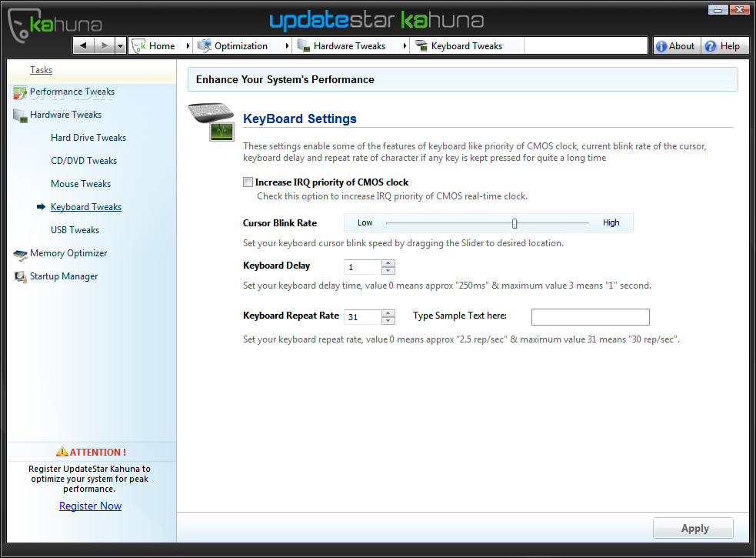Click the Hardware Tweaks sidebar icon

(20, 115)
